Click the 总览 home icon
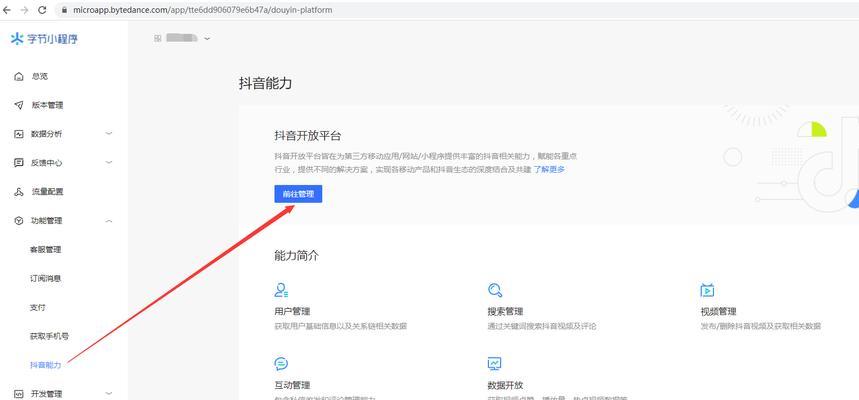Viewport: 859px width, 400px height. point(19,76)
